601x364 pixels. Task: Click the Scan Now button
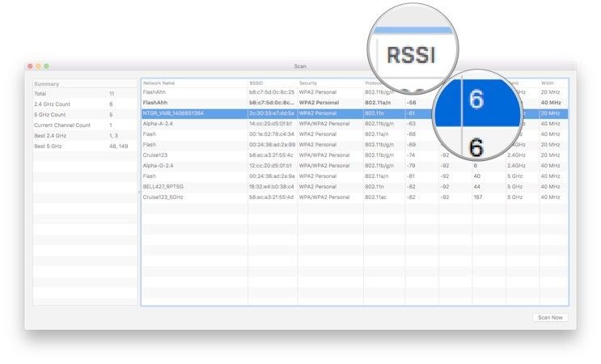pos(550,317)
